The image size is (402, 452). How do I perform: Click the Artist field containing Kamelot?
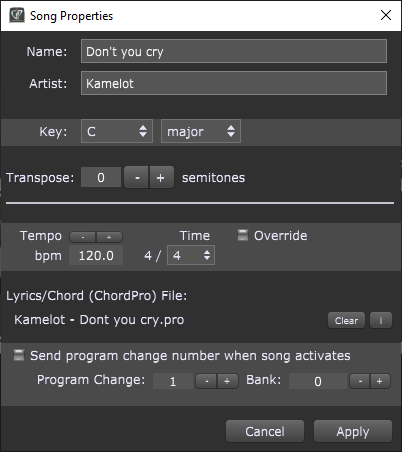click(234, 83)
